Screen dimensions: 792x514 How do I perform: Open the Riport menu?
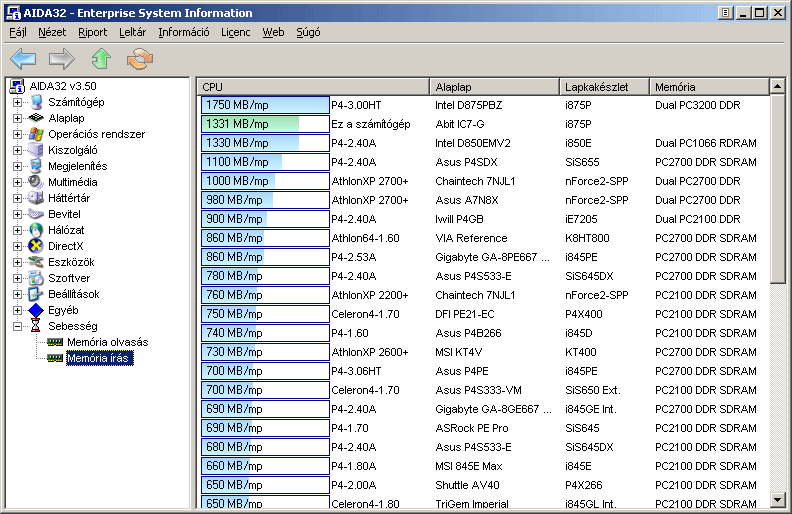[x=92, y=32]
